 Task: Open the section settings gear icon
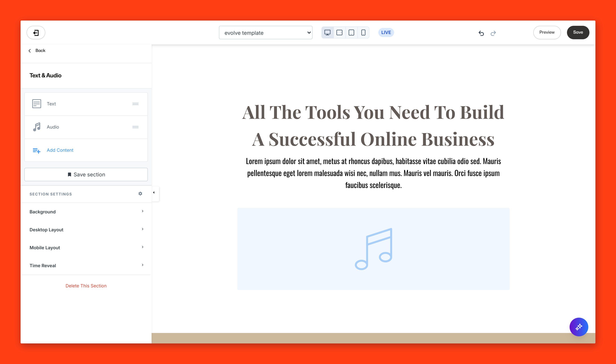click(x=140, y=194)
